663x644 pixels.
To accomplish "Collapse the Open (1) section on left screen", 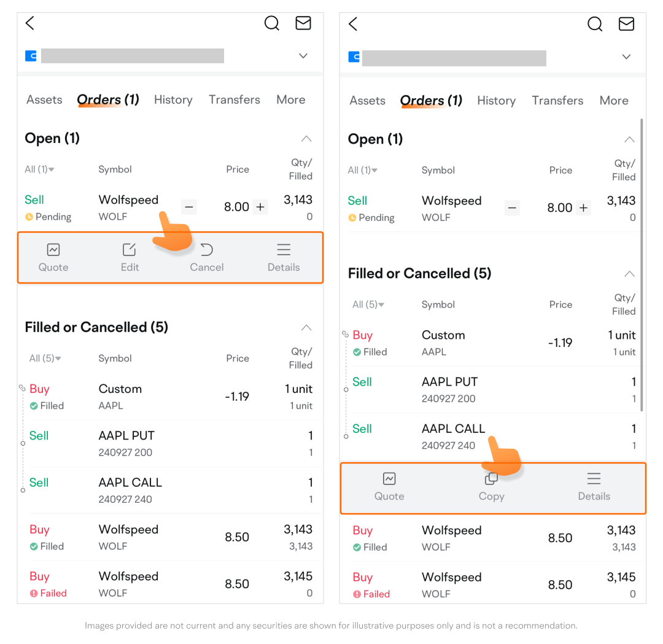I will coord(306,139).
